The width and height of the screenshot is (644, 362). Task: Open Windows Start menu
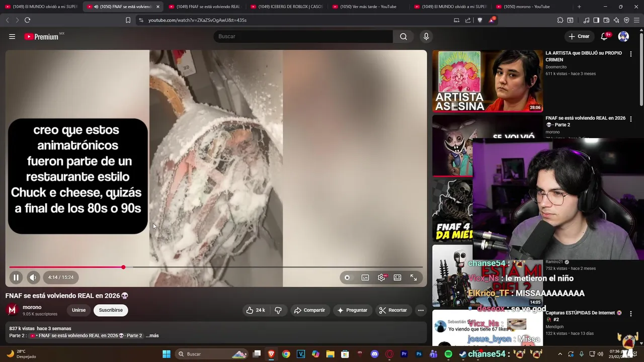[167, 354]
